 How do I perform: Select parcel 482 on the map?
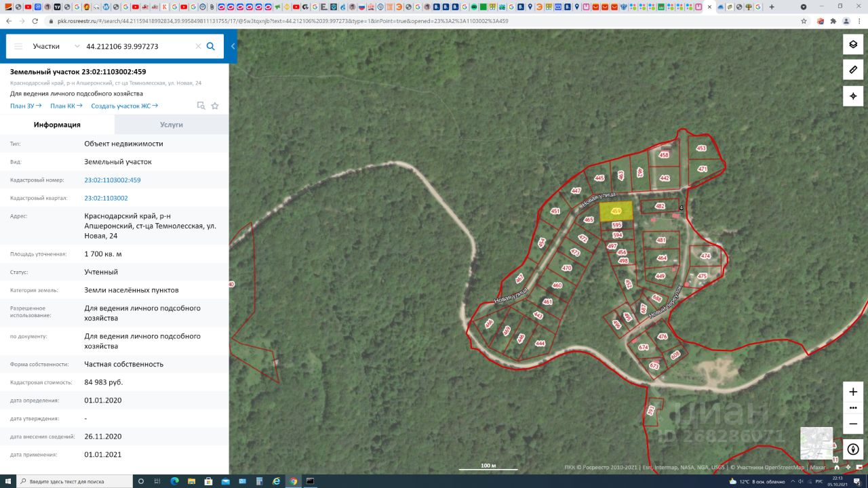point(660,206)
